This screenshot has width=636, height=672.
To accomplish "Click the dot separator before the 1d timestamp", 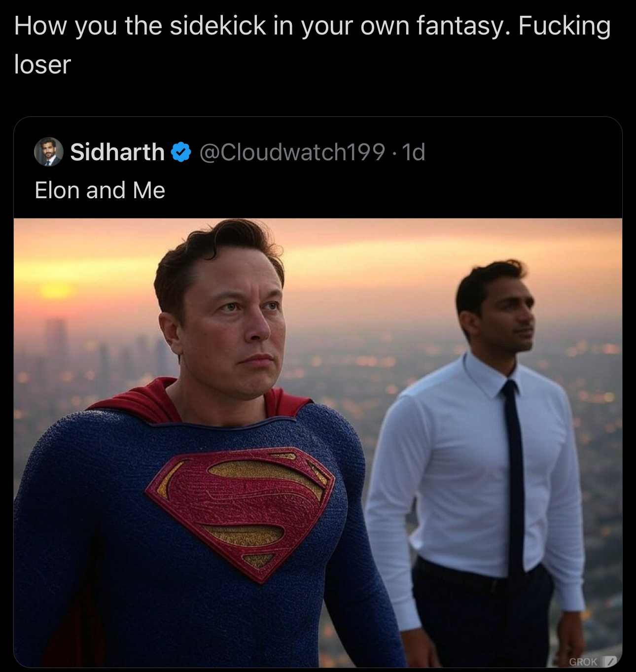I will pos(394,152).
